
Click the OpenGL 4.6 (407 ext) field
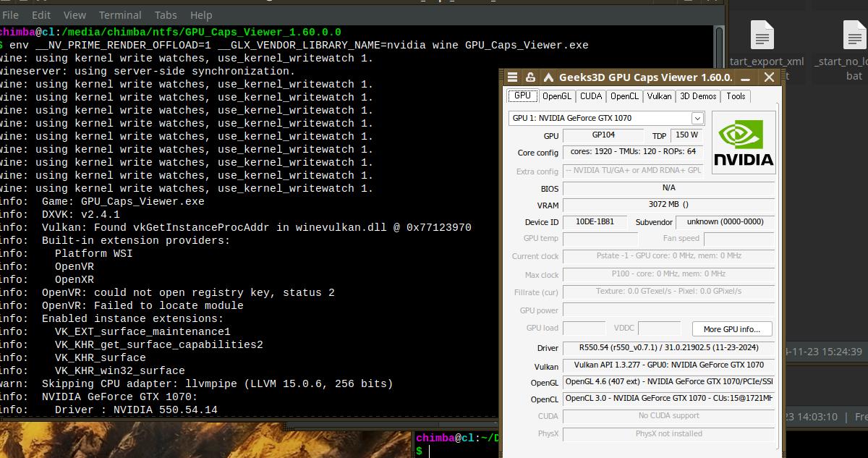(x=668, y=382)
